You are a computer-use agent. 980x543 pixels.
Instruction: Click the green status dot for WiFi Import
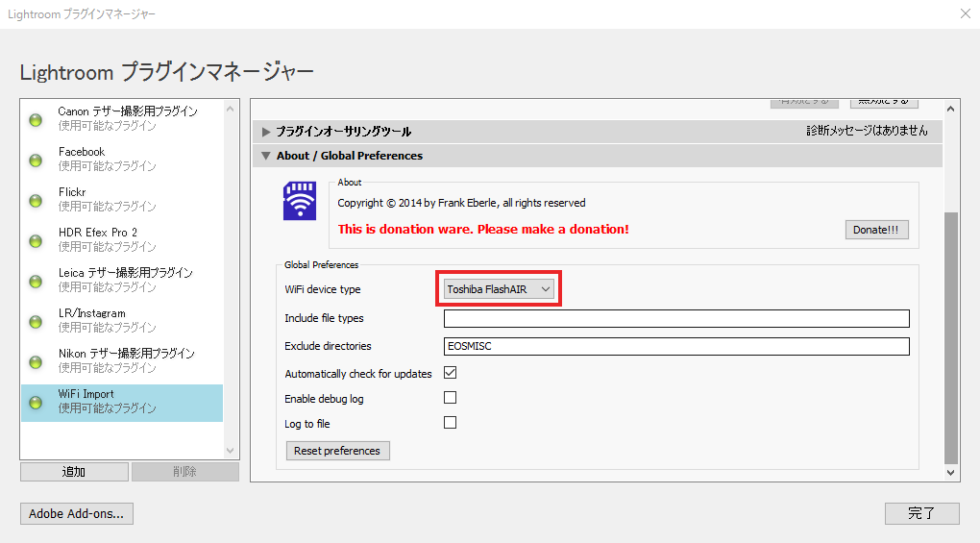coord(36,403)
